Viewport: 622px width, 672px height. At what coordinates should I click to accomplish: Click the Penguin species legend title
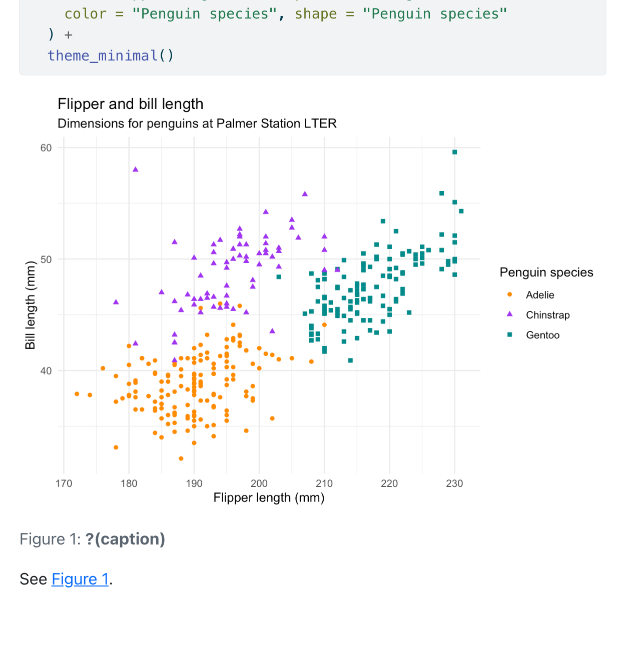[546, 272]
